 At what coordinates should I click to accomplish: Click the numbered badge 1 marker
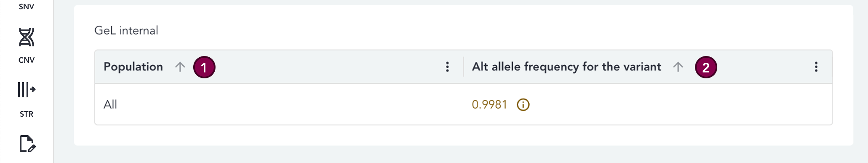point(204,67)
